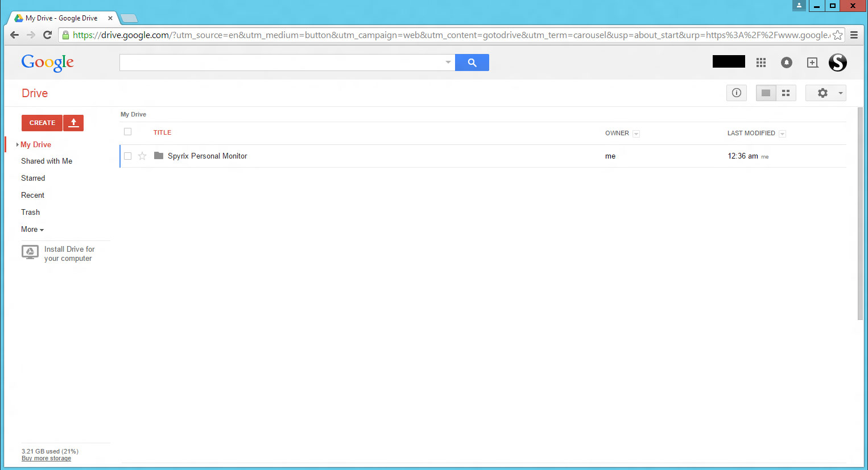Expand the More menu in sidebar

point(32,229)
